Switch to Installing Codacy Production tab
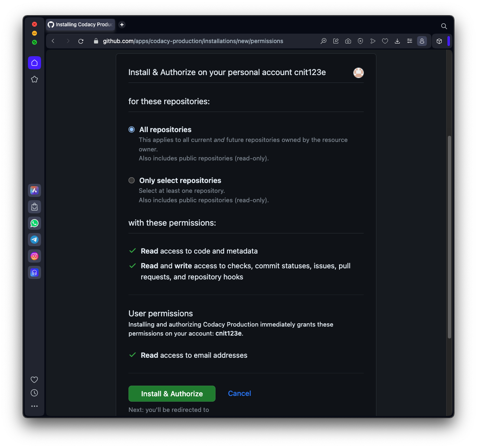Viewport: 477px width, 448px height. coord(80,25)
